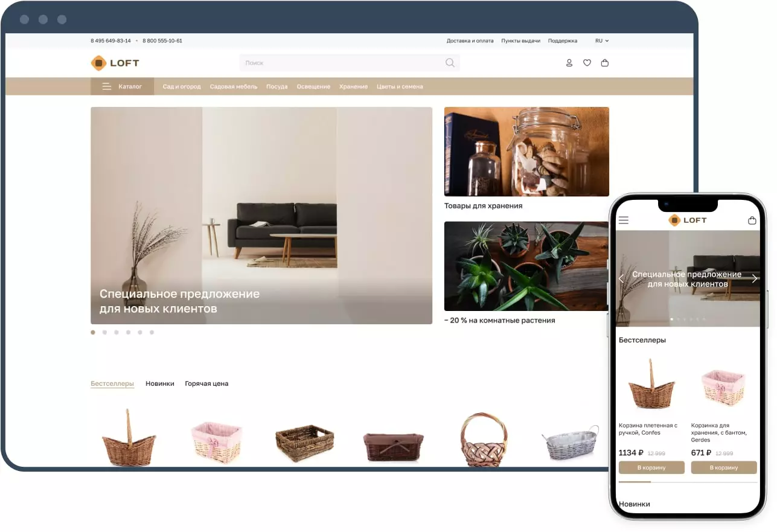
Task: Open rectangular woven tray basket product
Action: pos(305,443)
